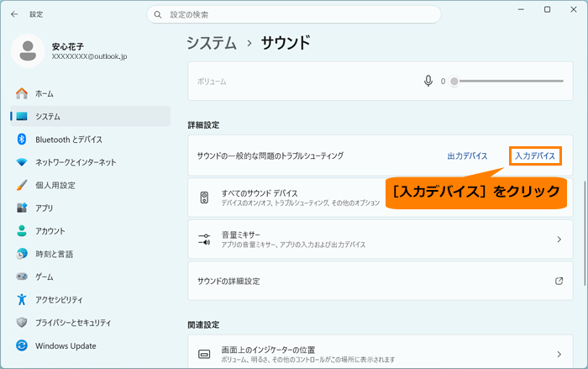Click the user profile avatar

(x=28, y=50)
